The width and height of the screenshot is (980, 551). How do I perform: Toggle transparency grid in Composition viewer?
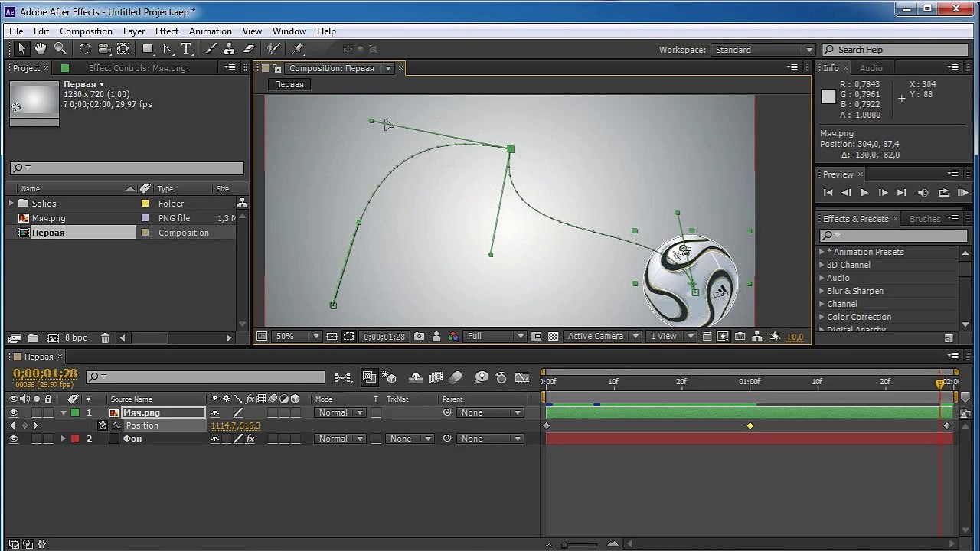pos(553,336)
